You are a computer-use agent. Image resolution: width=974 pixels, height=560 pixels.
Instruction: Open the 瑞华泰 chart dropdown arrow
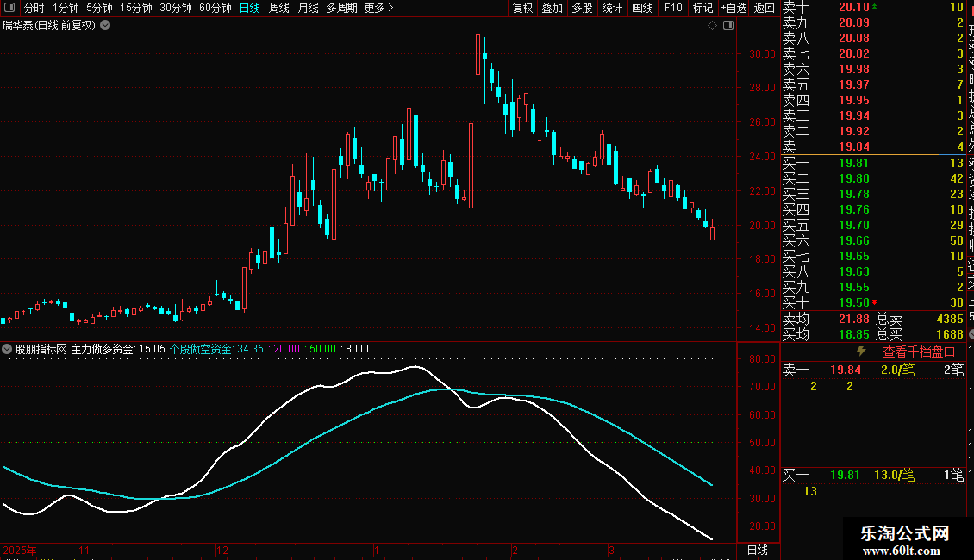(106, 26)
